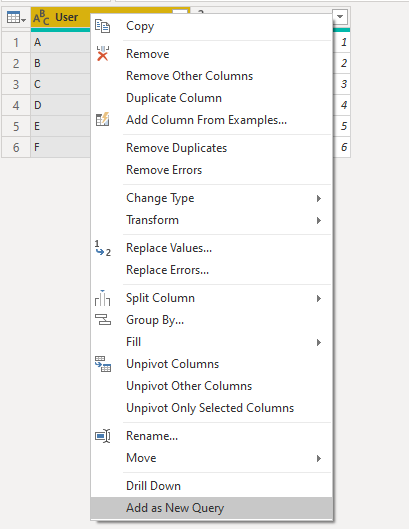
Task: Open the Transform menu entry
Action: (x=211, y=220)
